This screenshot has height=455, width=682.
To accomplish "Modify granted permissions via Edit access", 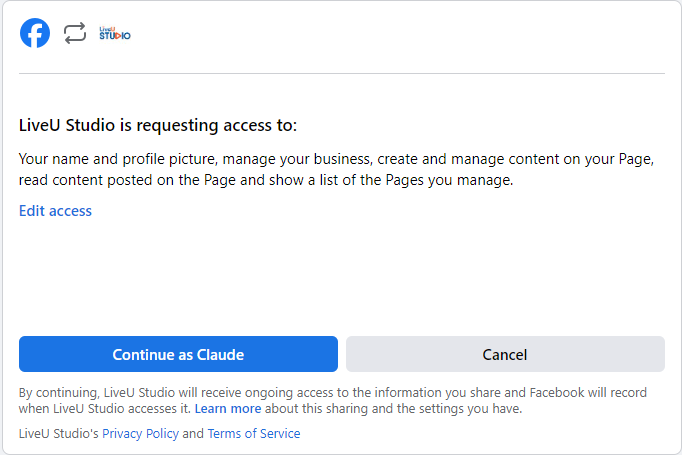I will tap(55, 211).
